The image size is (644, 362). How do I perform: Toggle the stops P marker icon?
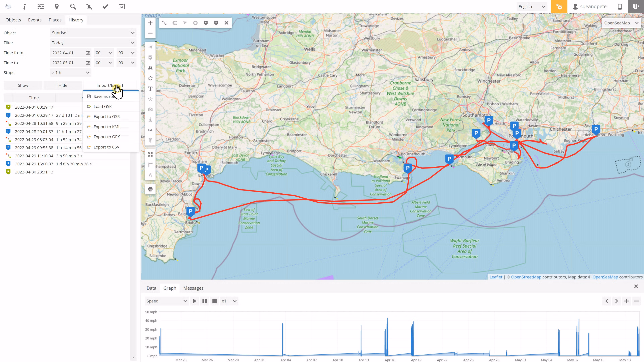click(x=206, y=23)
